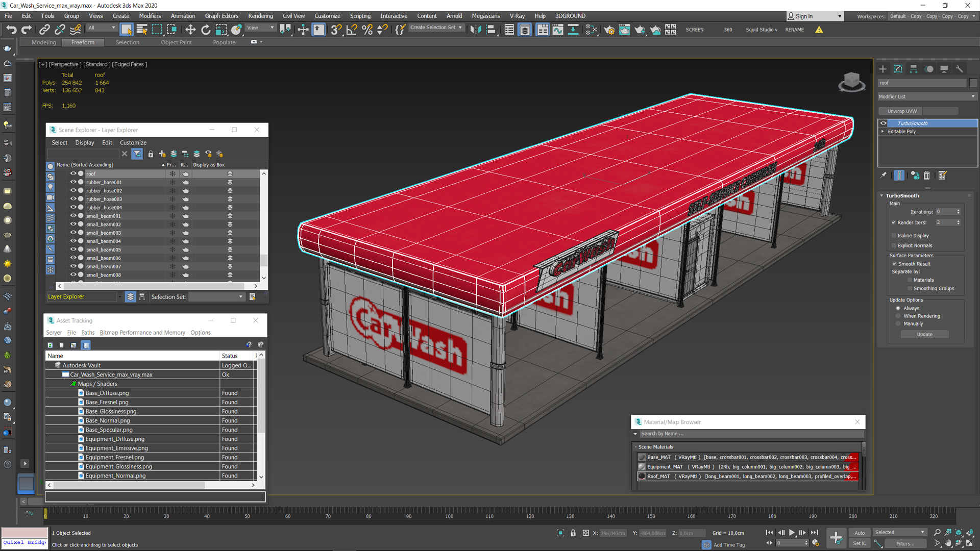Click the Play Animation button
Screen dimensions: 980x551
tap(792, 533)
